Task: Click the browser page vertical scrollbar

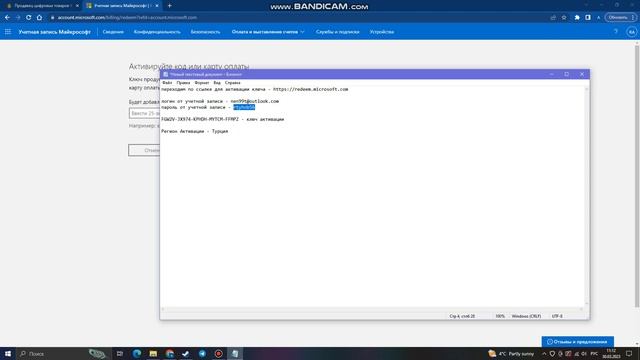Action: [637, 176]
